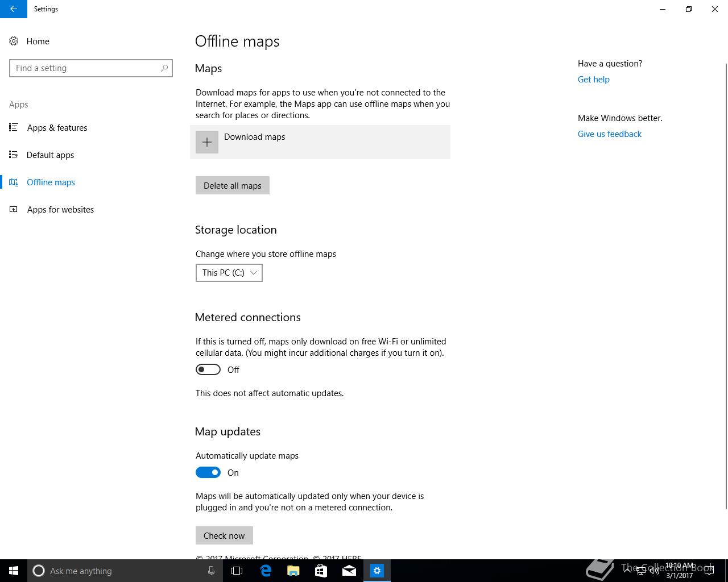Open the Get help link
The height and width of the screenshot is (582, 728).
[594, 80]
